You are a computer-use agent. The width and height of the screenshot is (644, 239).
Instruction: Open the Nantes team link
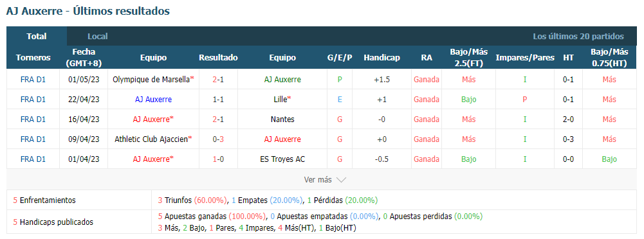(x=282, y=119)
